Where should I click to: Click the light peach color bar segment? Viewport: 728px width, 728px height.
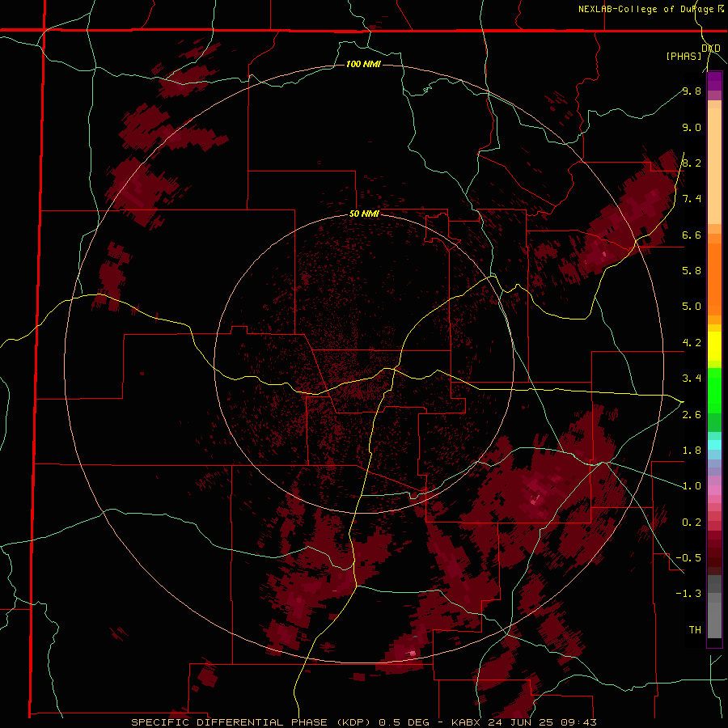click(x=714, y=166)
